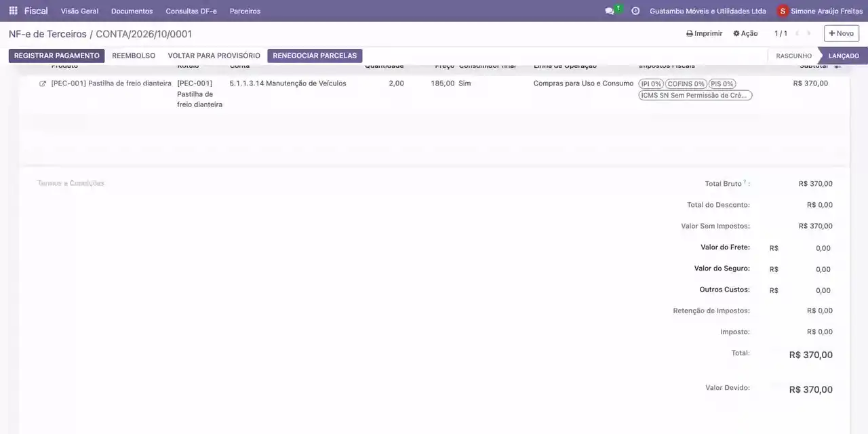Open the activities clock icon

pyautogui.click(x=635, y=11)
